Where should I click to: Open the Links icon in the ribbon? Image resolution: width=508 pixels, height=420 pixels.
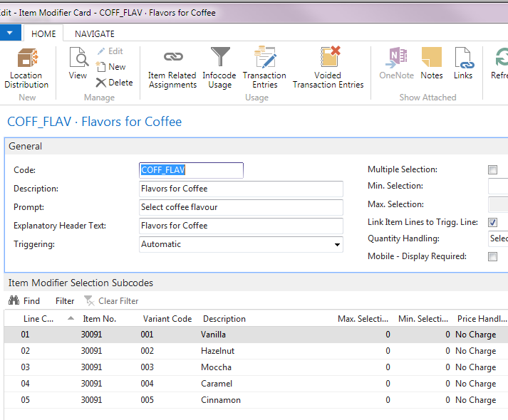[x=463, y=64]
